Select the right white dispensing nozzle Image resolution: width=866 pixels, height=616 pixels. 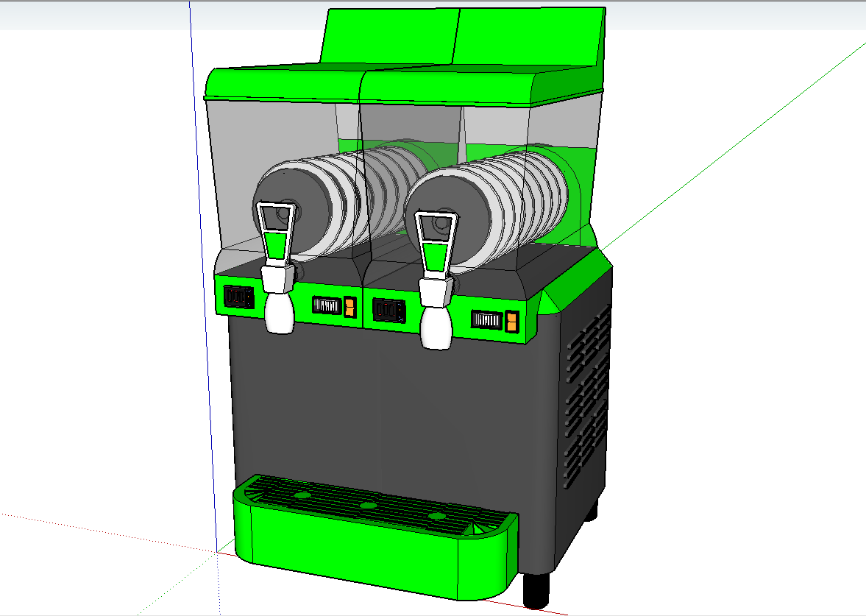point(436,327)
